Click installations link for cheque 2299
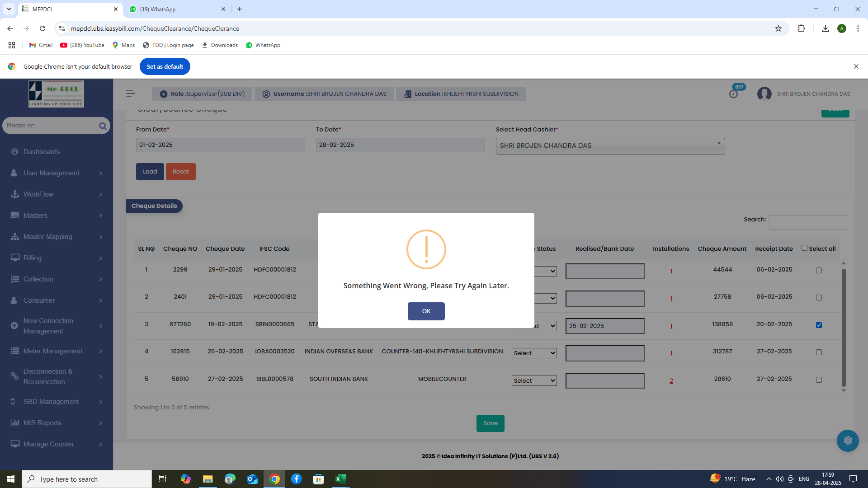Screen dimensions: 868x488 point(671,272)
